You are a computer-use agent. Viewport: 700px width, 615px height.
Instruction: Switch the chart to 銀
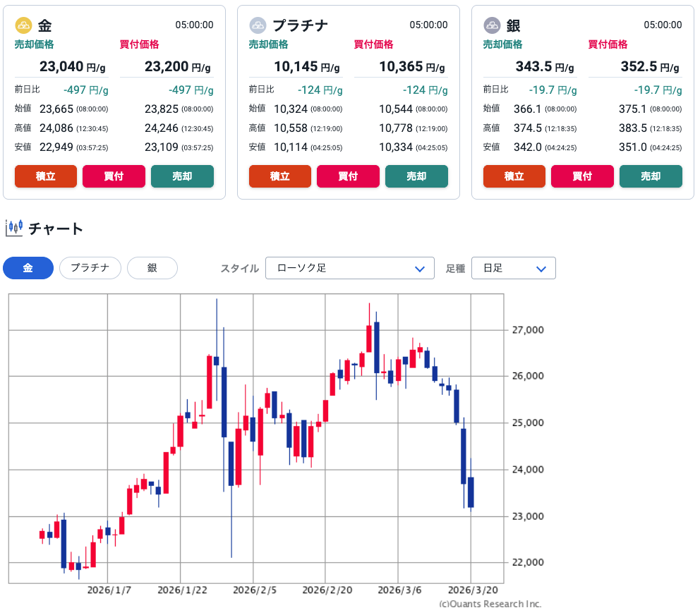(152, 268)
